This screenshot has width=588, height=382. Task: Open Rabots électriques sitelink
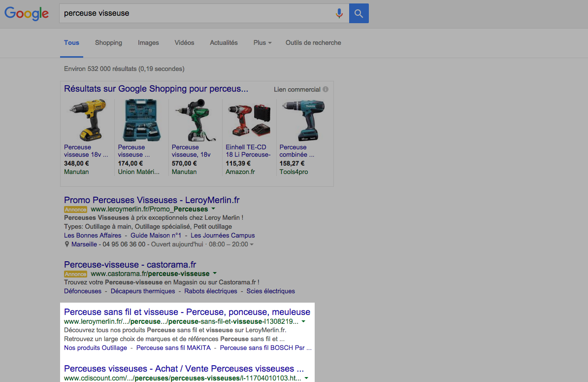[211, 291]
